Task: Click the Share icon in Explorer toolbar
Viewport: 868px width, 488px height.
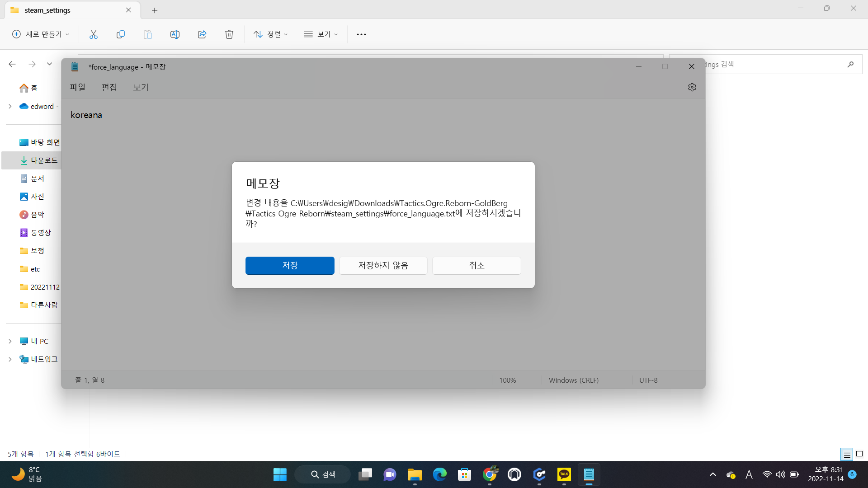Action: pyautogui.click(x=202, y=34)
